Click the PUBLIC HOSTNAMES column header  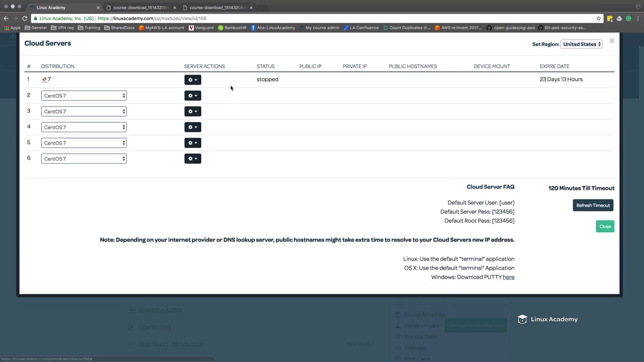[413, 66]
